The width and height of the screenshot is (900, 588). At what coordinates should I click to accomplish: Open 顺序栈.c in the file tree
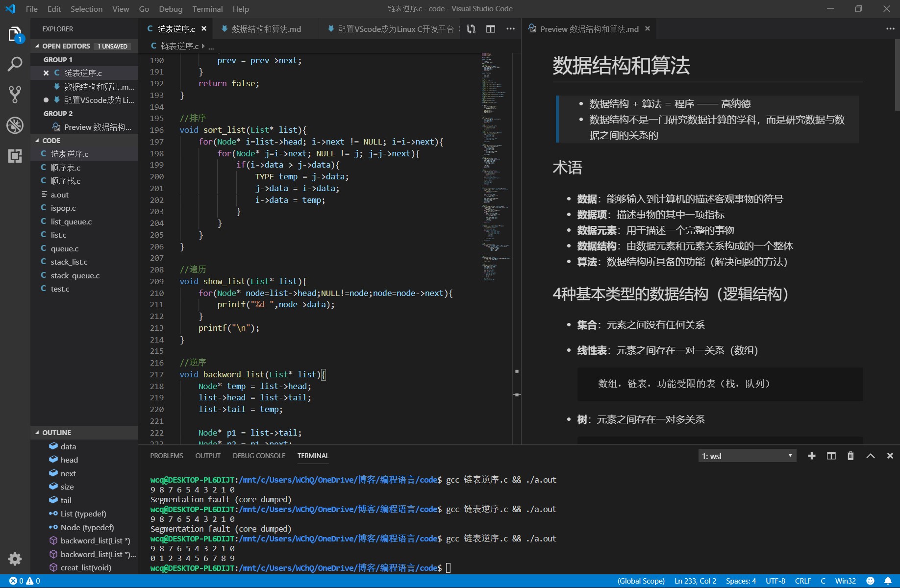84,181
